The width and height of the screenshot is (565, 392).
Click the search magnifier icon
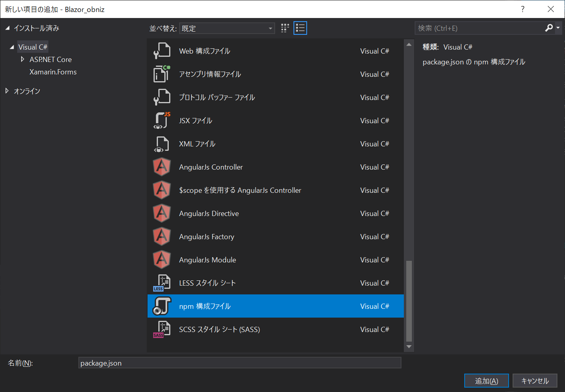549,28
